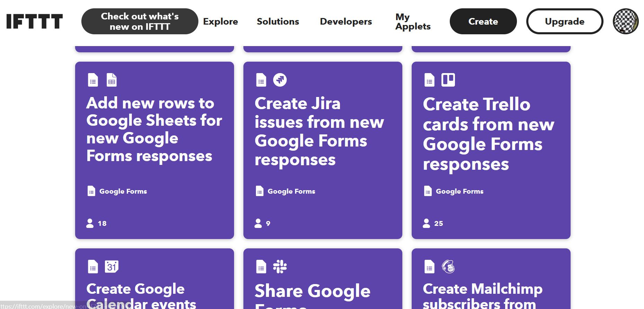The image size is (644, 309).
Task: Click the user count on the Jira card
Action: coord(263,223)
